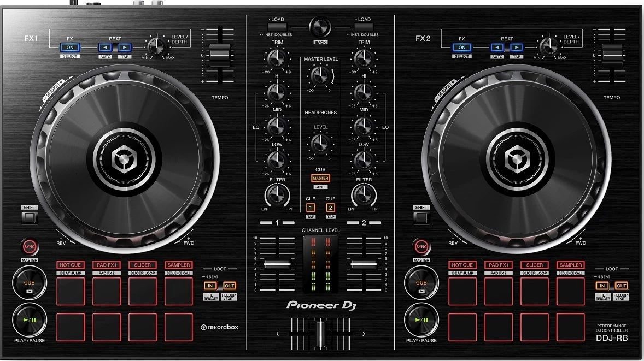Image resolution: width=644 pixels, height=361 pixels.
Task: Select PAD FX1 mode on right deck
Action: point(498,265)
